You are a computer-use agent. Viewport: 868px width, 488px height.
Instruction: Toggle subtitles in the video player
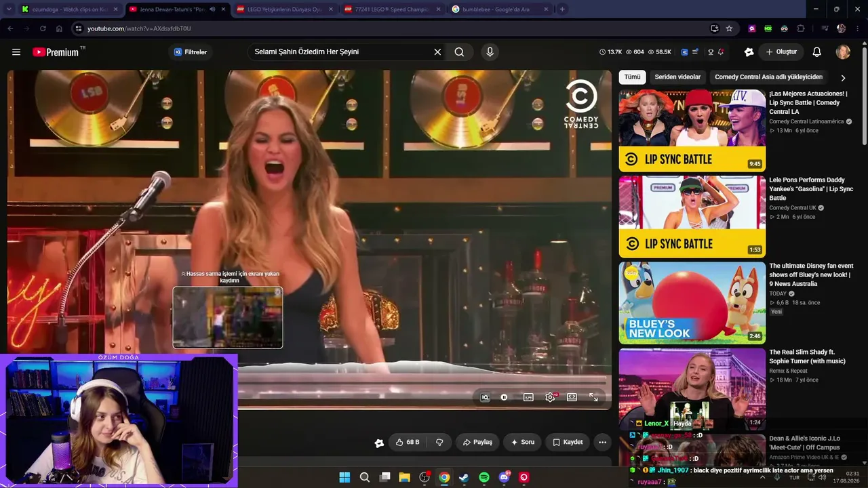click(528, 397)
